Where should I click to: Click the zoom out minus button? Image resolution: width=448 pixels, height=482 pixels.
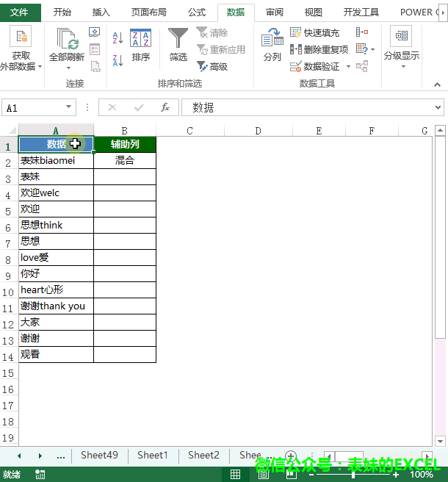click(x=311, y=475)
